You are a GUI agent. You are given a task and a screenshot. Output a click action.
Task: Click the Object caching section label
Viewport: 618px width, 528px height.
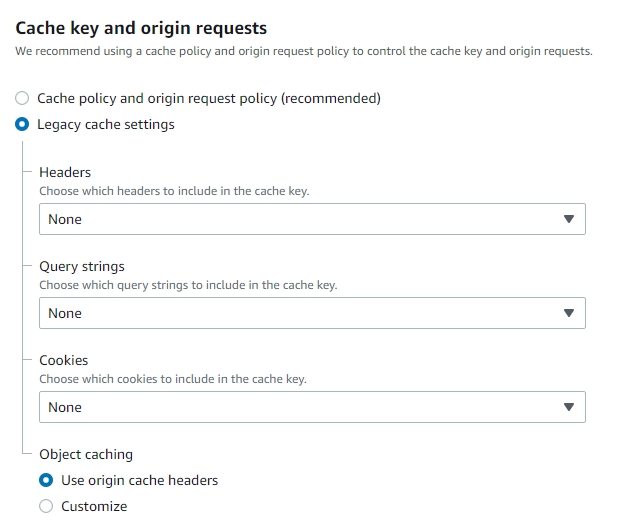(x=86, y=455)
